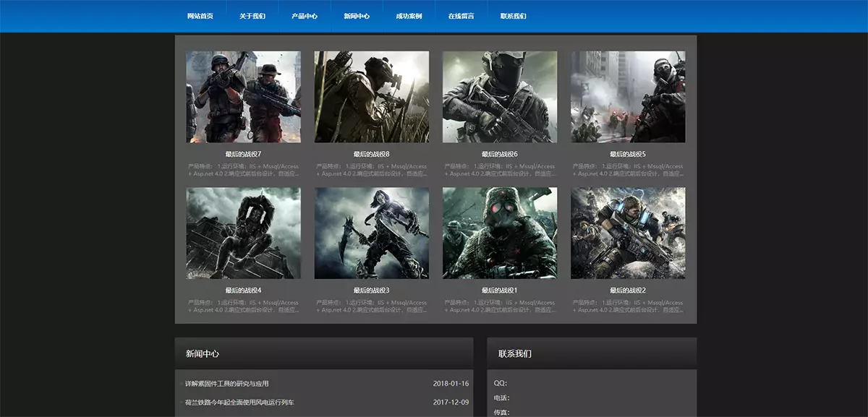This screenshot has width=868, height=417.
Task: Click the 产品特点 description under 最后的战役7
Action: pos(243,170)
